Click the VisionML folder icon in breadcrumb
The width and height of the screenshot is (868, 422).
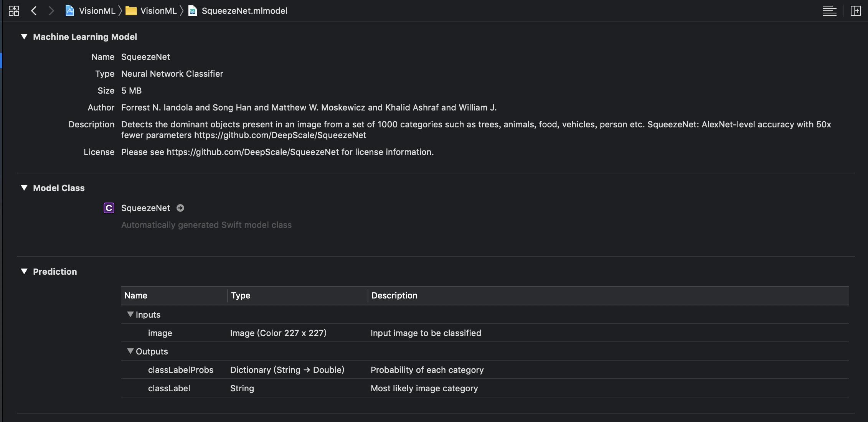[x=131, y=11]
